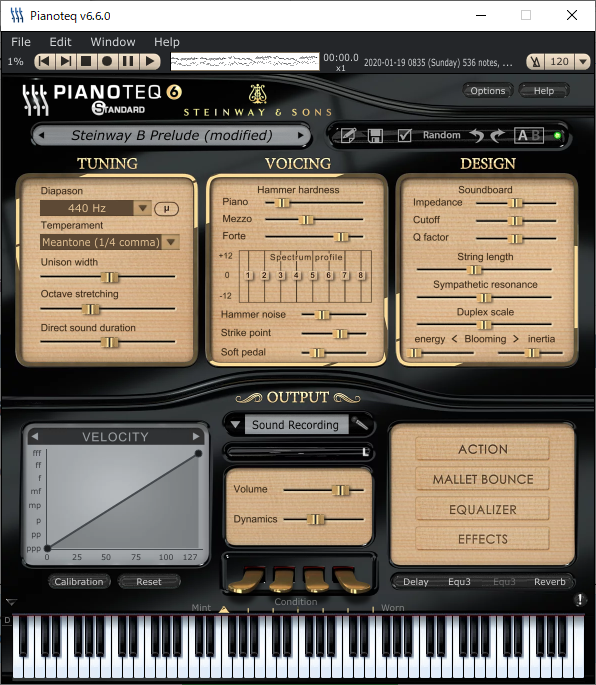The height and width of the screenshot is (685, 596).
Task: Click the Hammer noise slider handle
Action: point(322,315)
